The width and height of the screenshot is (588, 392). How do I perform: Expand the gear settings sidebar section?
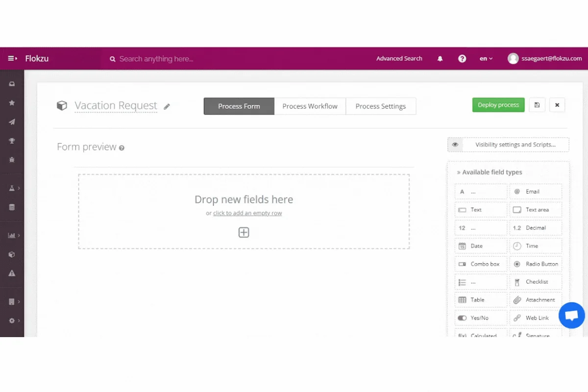click(14, 321)
